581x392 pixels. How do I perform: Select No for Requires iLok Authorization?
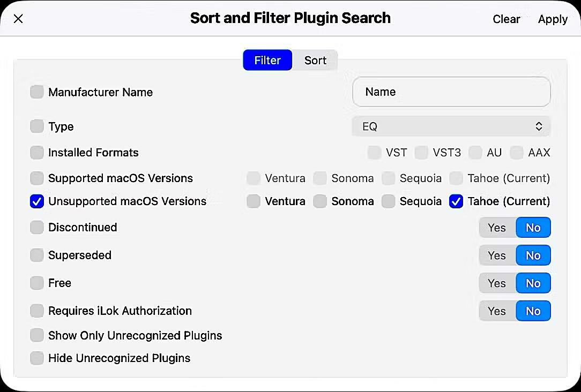point(533,311)
